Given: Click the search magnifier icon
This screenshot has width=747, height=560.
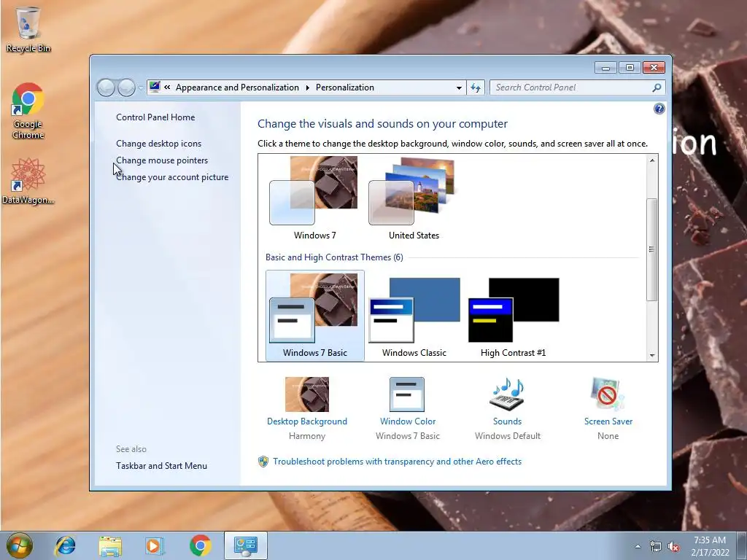Looking at the screenshot, I should point(657,87).
